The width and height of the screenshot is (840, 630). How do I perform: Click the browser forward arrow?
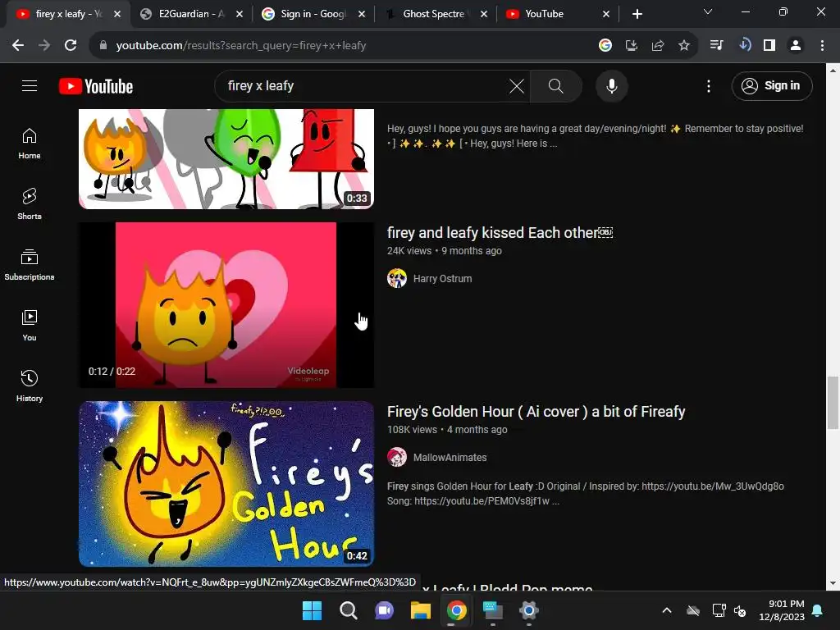pos(44,46)
